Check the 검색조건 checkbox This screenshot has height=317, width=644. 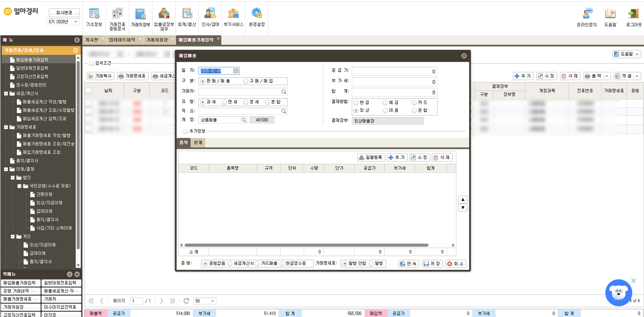91,63
